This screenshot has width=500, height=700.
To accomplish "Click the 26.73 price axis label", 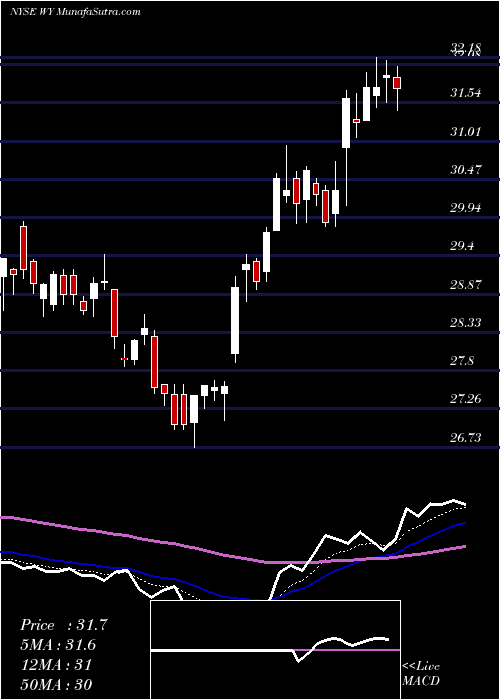I will (x=466, y=438).
